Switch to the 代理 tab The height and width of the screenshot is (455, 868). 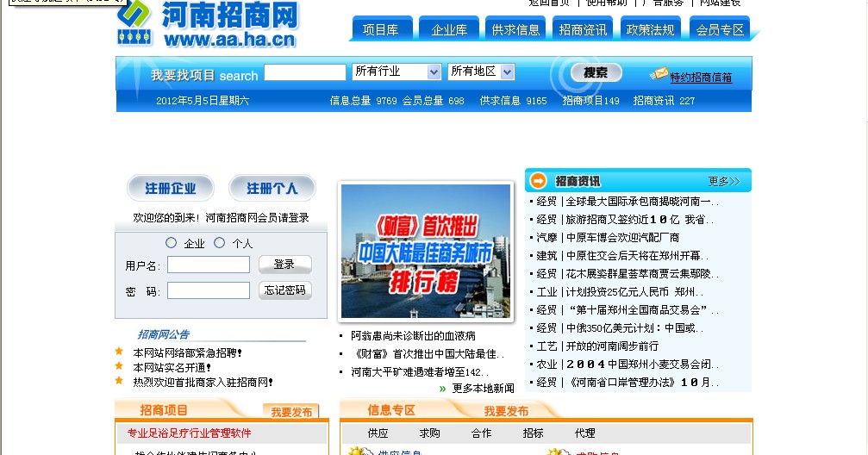pyautogui.click(x=585, y=433)
